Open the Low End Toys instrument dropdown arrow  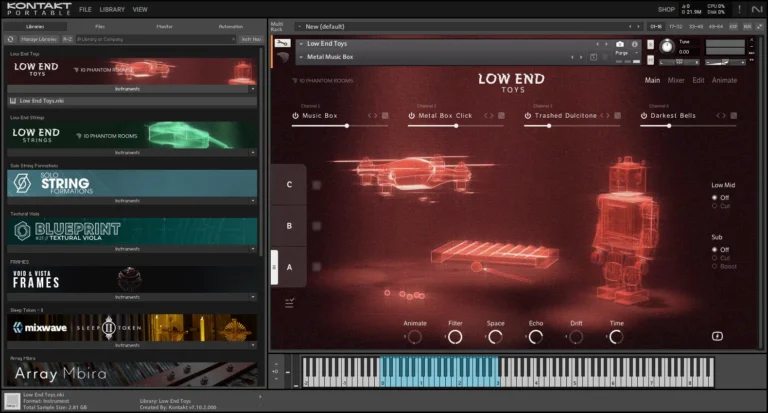click(x=301, y=44)
